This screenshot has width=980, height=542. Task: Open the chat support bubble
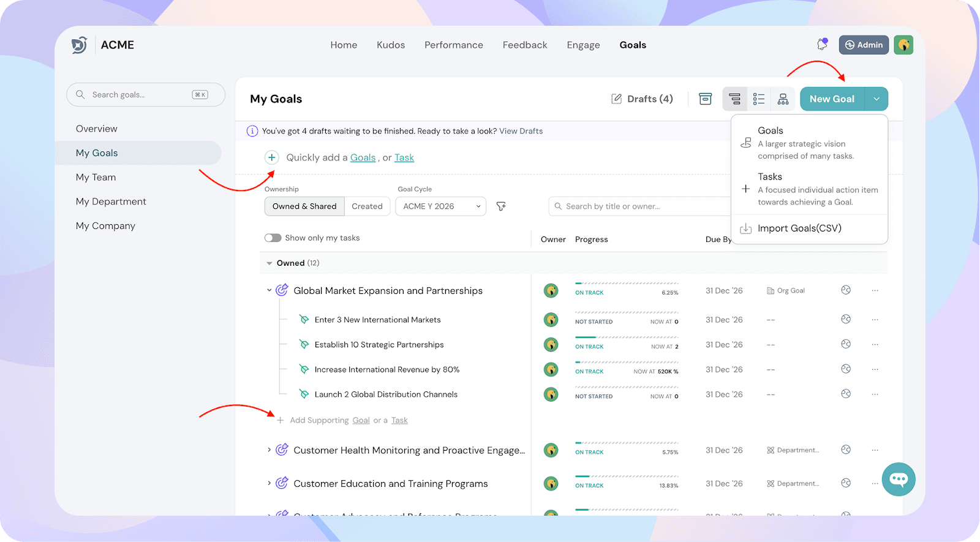pos(899,479)
